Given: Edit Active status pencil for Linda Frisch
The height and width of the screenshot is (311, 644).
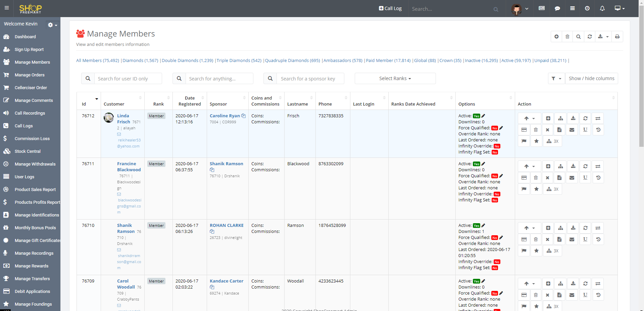Looking at the screenshot, I should point(483,116).
